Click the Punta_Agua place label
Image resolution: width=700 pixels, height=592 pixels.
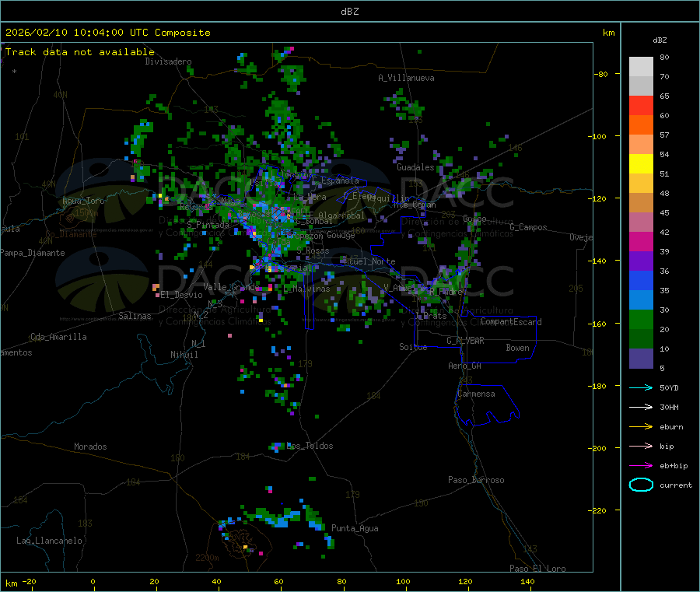pyautogui.click(x=355, y=528)
